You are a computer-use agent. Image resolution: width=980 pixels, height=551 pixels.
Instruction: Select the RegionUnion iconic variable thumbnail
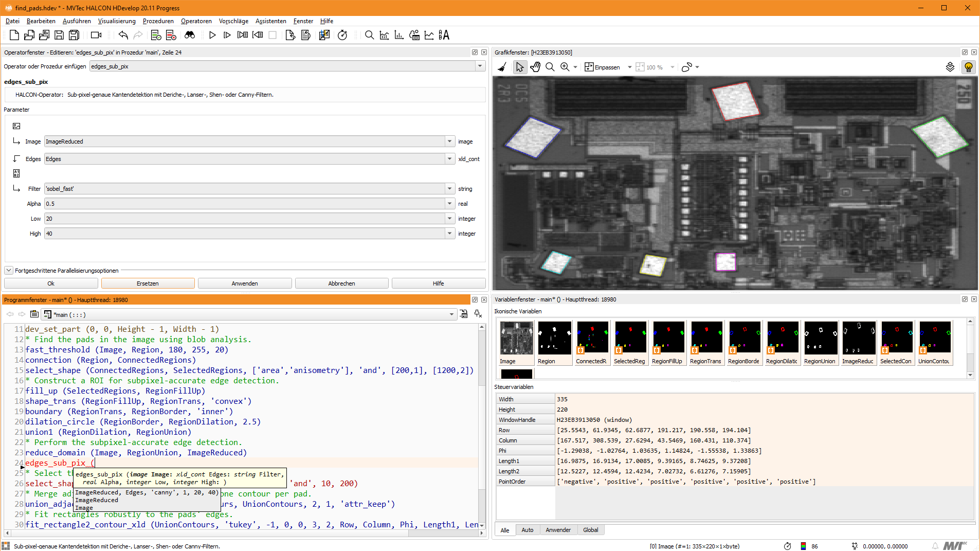click(x=821, y=342)
